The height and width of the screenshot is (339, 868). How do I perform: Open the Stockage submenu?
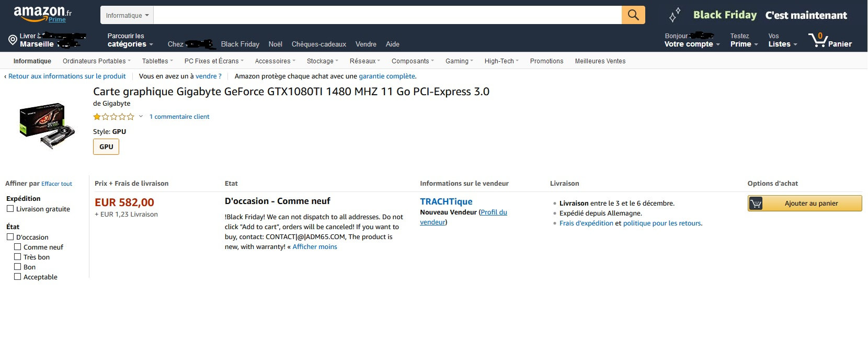click(323, 61)
